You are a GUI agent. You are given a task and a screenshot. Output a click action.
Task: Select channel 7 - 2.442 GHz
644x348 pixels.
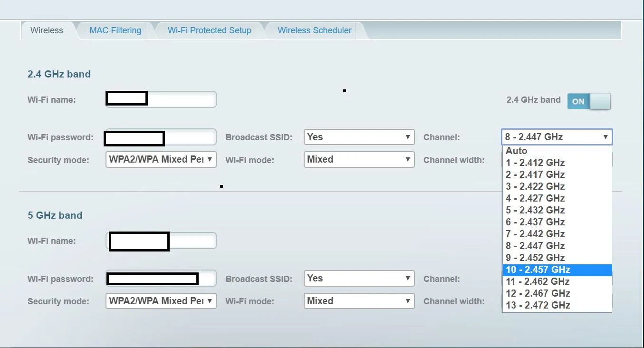point(557,234)
